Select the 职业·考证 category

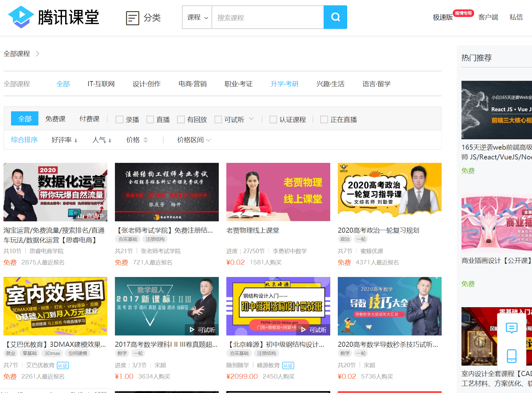(x=239, y=84)
